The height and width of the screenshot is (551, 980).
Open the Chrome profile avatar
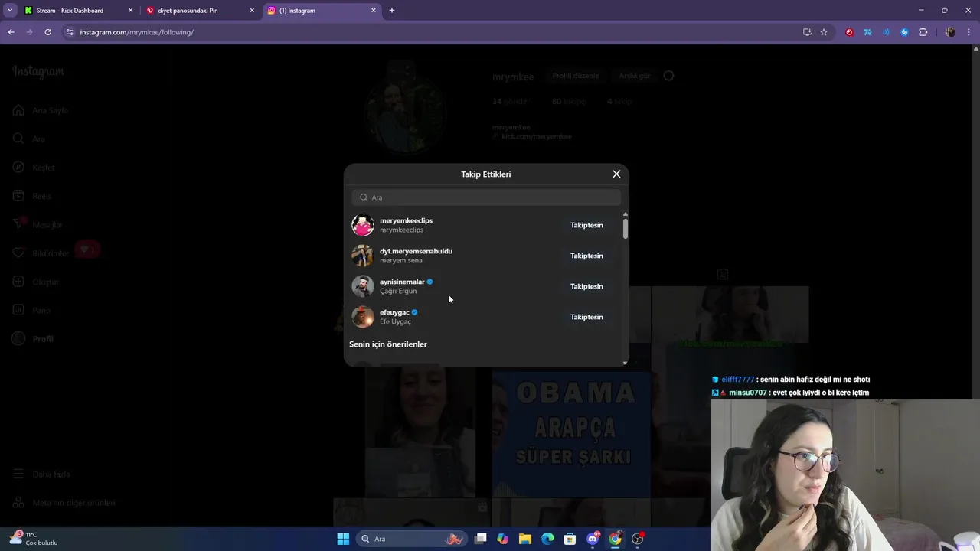coord(950,32)
